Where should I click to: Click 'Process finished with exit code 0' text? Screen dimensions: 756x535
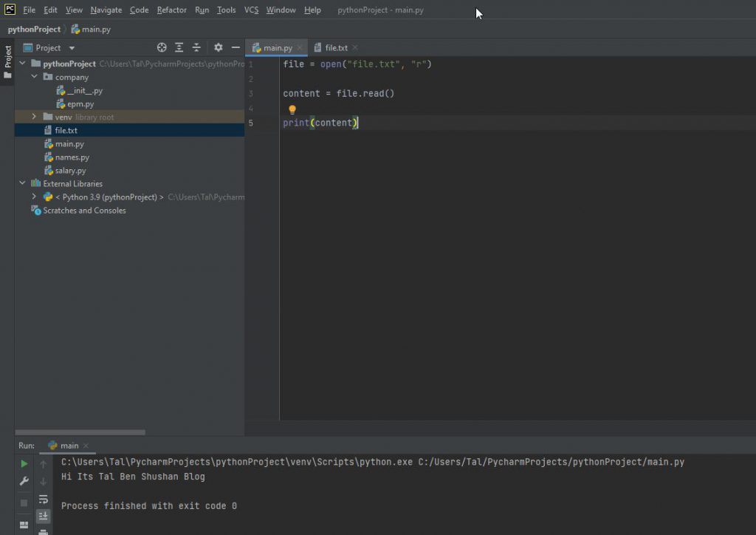point(149,505)
